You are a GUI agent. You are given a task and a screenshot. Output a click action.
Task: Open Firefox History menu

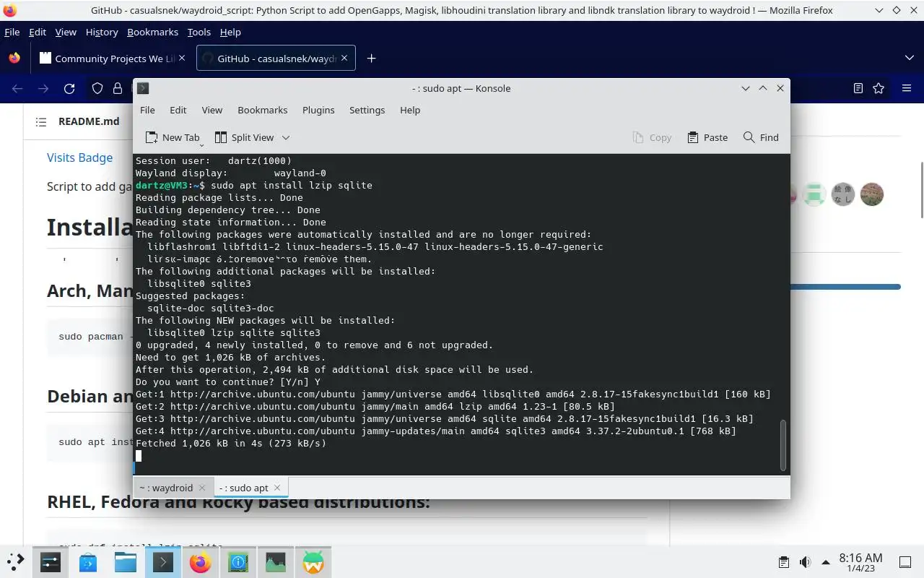(x=101, y=32)
